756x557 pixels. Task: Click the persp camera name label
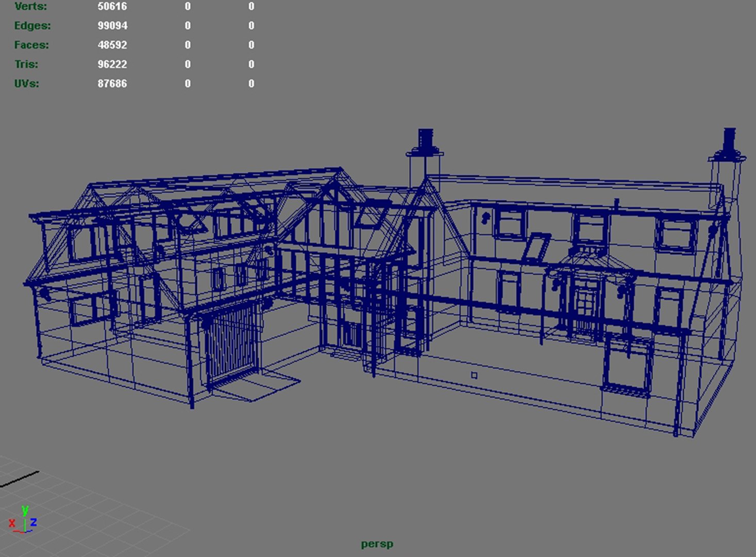click(377, 544)
